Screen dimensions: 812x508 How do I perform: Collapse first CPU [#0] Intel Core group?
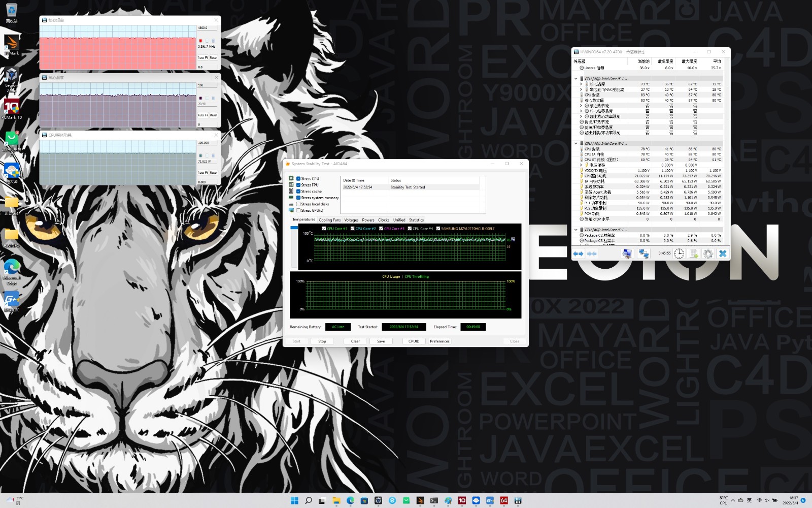576,79
